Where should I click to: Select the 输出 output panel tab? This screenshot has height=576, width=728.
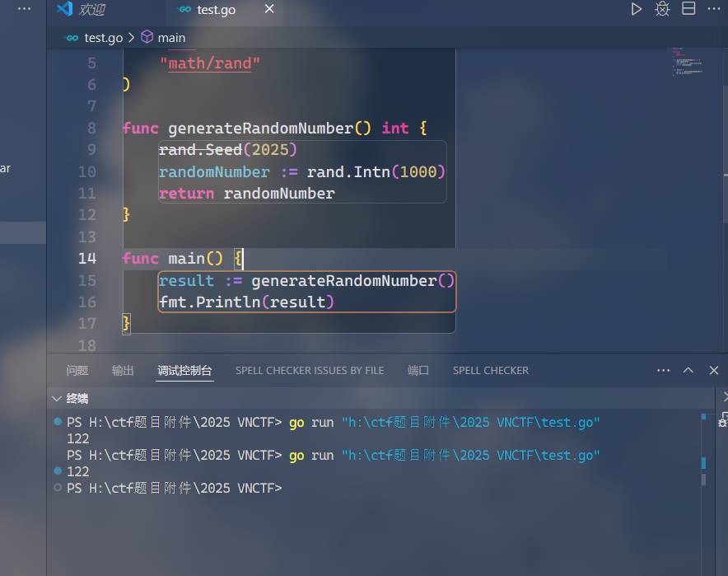coord(123,371)
